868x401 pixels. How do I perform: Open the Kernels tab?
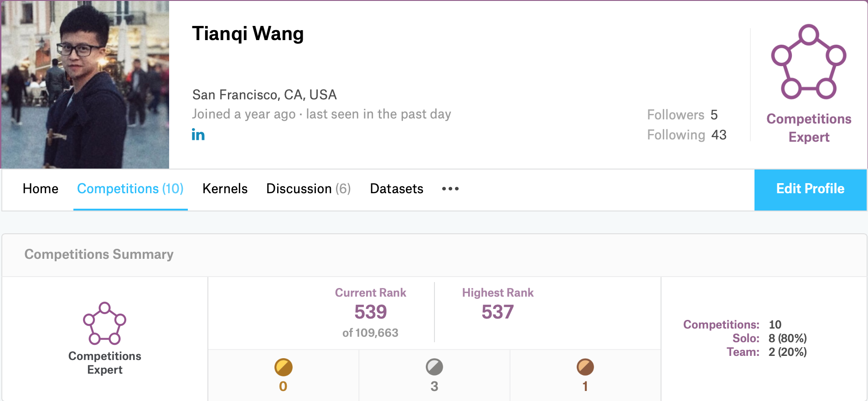pos(225,189)
